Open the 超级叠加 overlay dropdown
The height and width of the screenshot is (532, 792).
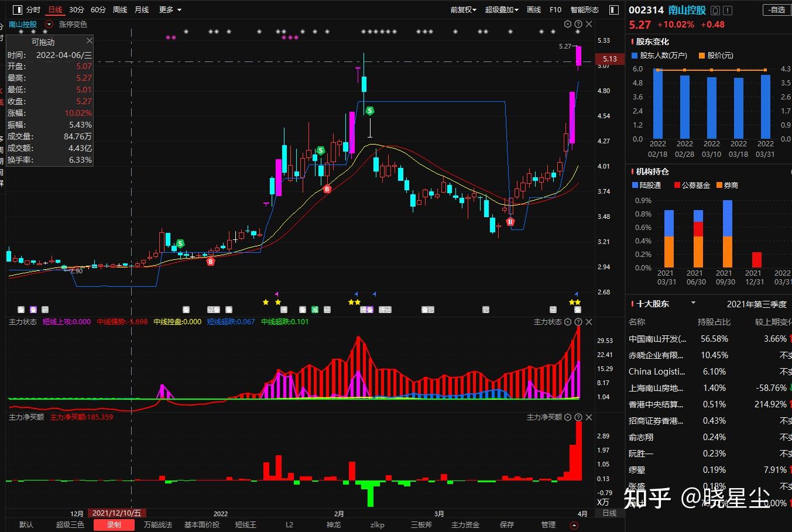[x=502, y=10]
